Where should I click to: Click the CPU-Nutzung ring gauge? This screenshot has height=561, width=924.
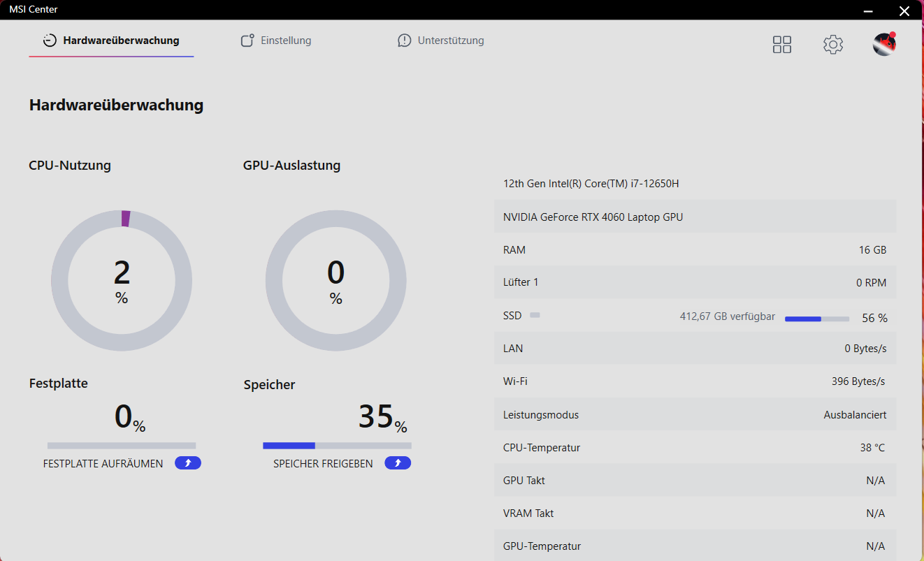122,281
